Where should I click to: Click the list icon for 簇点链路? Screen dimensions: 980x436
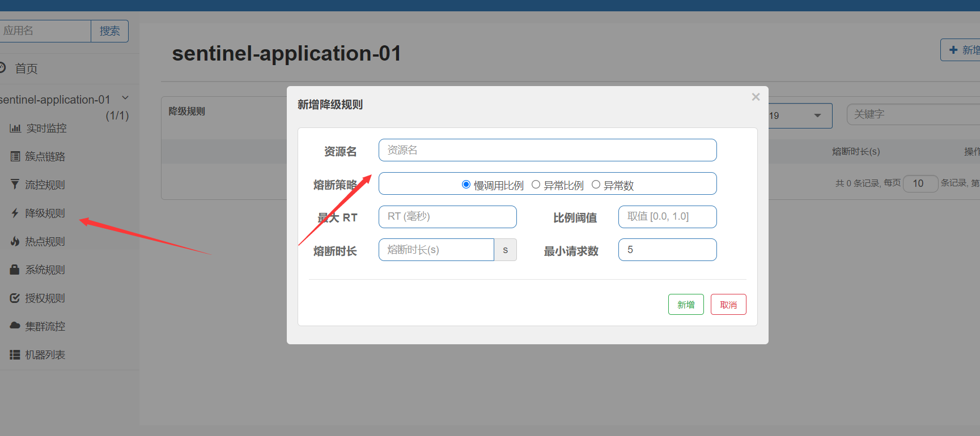click(x=15, y=156)
